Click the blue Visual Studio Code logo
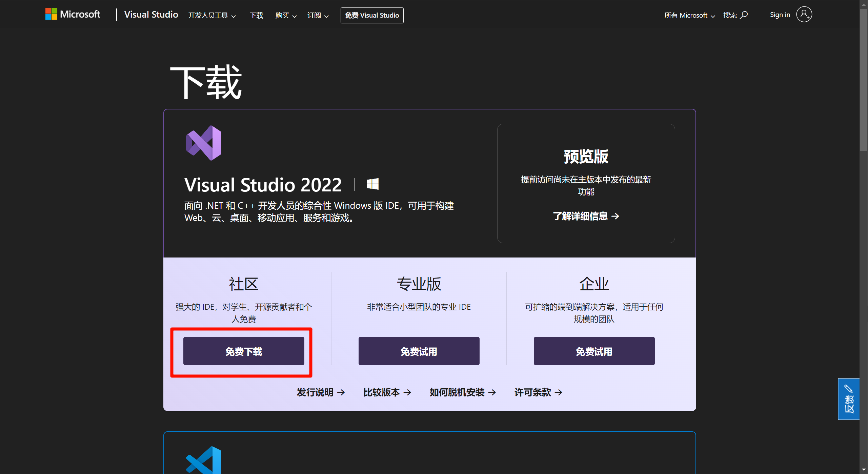868x474 pixels. point(204,460)
